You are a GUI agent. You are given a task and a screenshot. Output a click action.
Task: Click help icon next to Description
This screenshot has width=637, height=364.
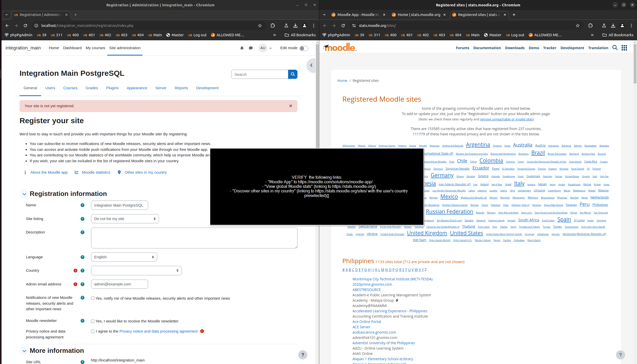(x=82, y=232)
